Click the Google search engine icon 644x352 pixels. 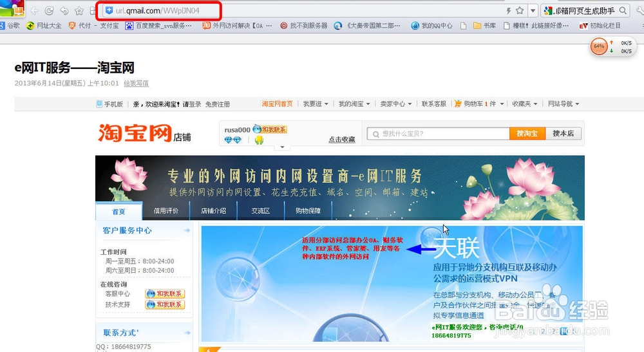548,11
